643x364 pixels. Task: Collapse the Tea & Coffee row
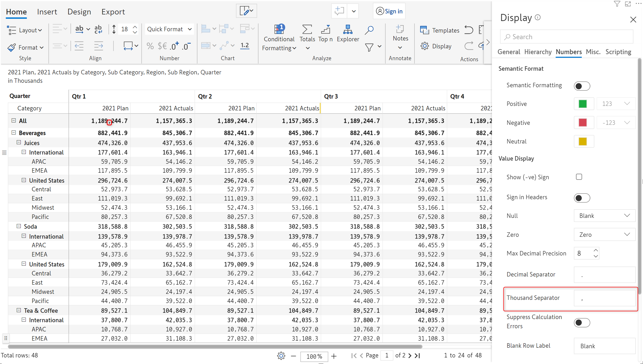(19, 310)
